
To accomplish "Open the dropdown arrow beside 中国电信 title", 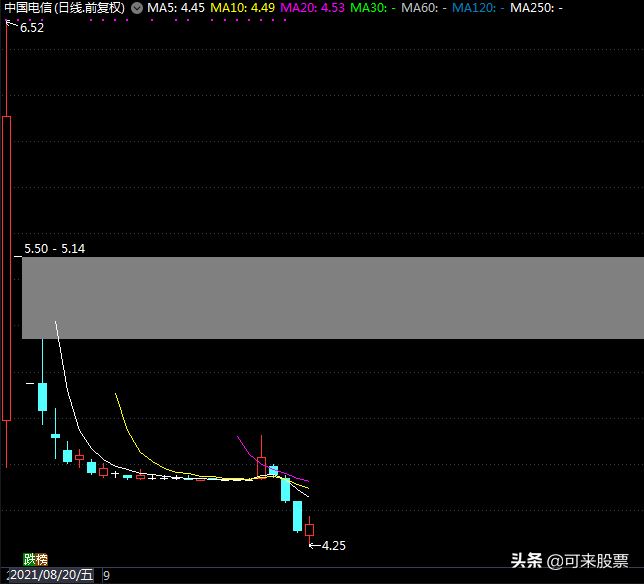I will [137, 8].
